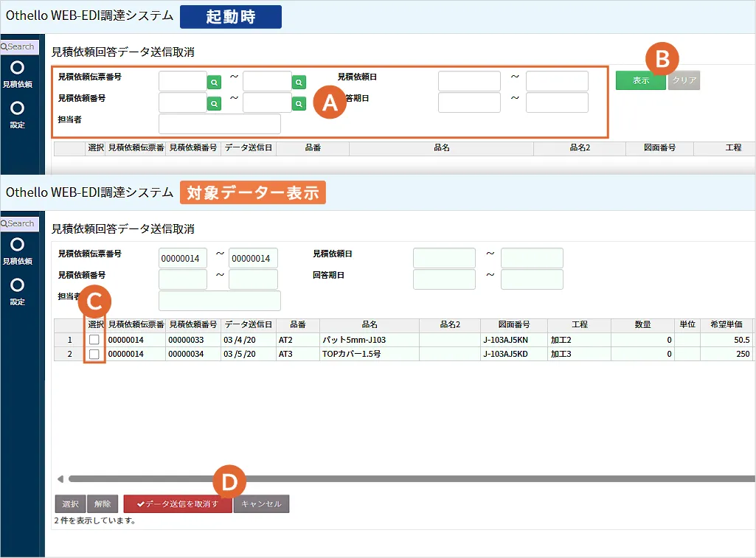
Task: Click first green search icon for 見積依頼番号
Action: point(214,104)
